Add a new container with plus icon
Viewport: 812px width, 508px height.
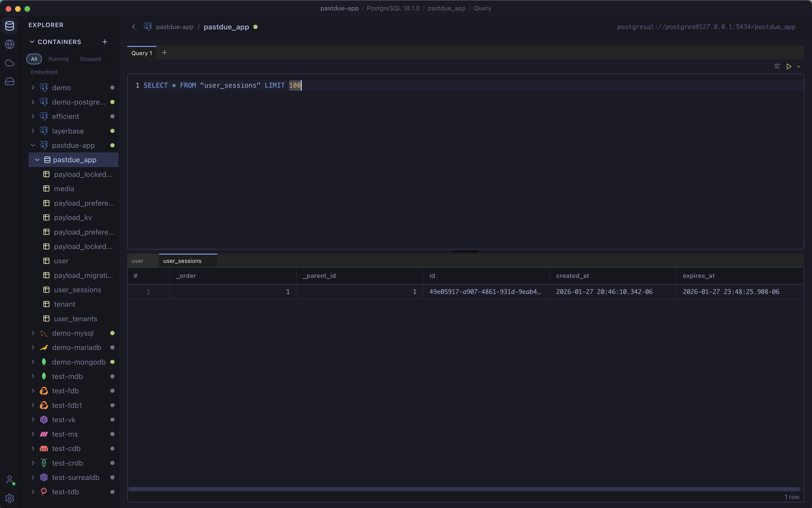(105, 42)
